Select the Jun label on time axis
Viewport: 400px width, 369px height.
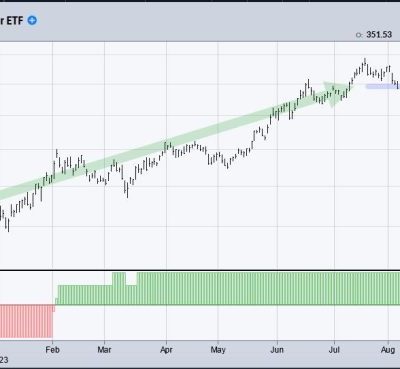[277, 350]
